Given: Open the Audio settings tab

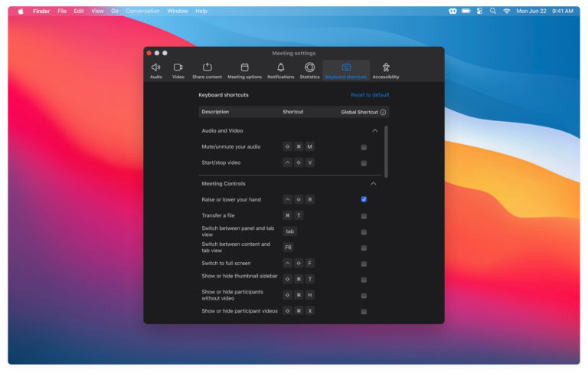Looking at the screenshot, I should 156,71.
